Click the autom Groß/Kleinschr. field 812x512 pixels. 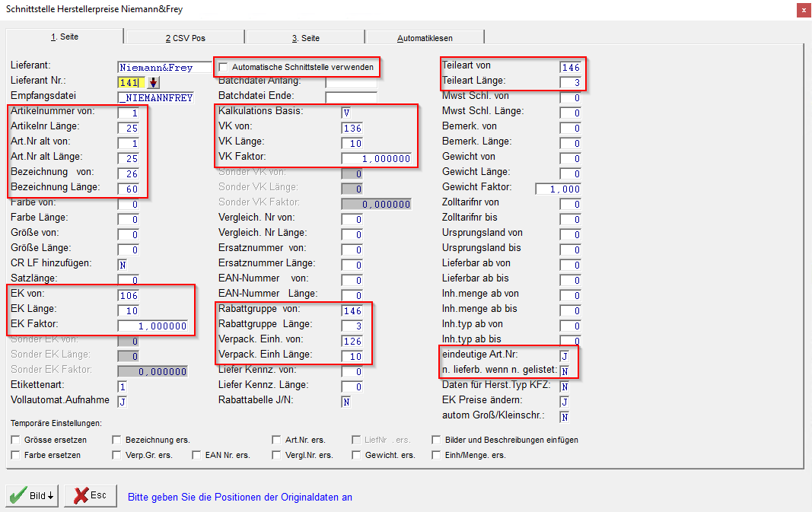(x=565, y=417)
